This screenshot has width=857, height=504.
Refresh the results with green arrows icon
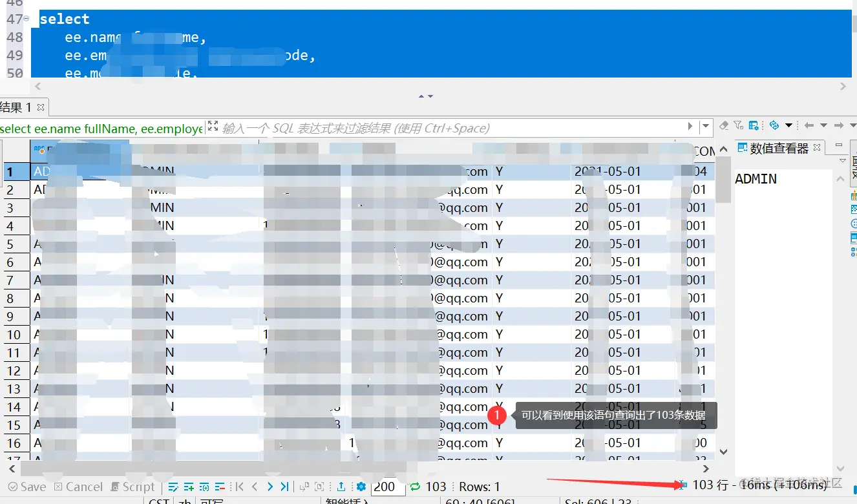[416, 487]
